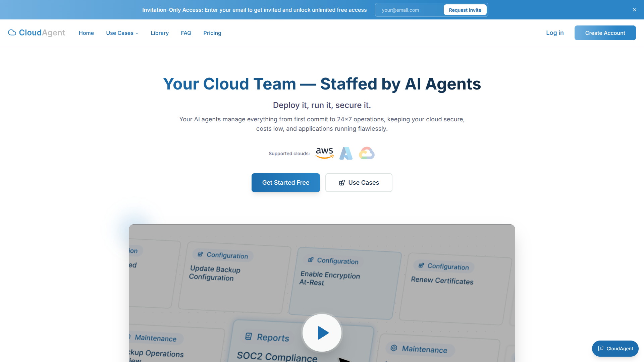This screenshot has height=362, width=644.
Task: Click the email address input field
Action: tap(408, 10)
